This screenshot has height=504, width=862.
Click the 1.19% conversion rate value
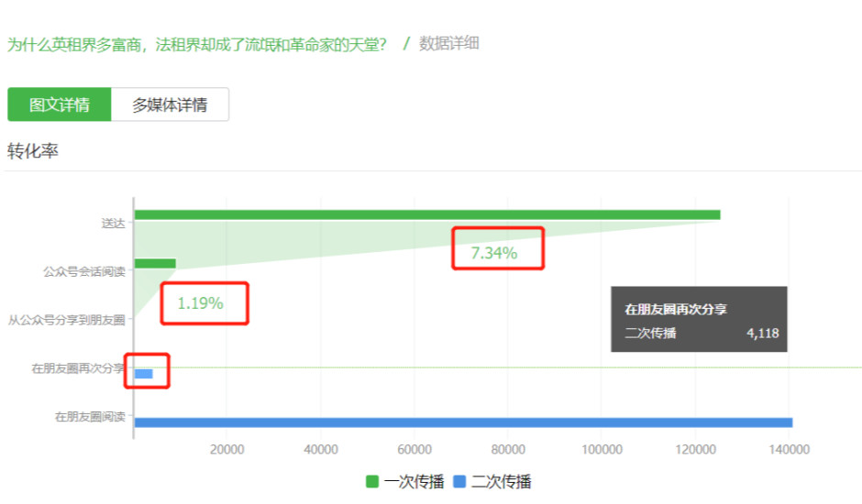[200, 303]
